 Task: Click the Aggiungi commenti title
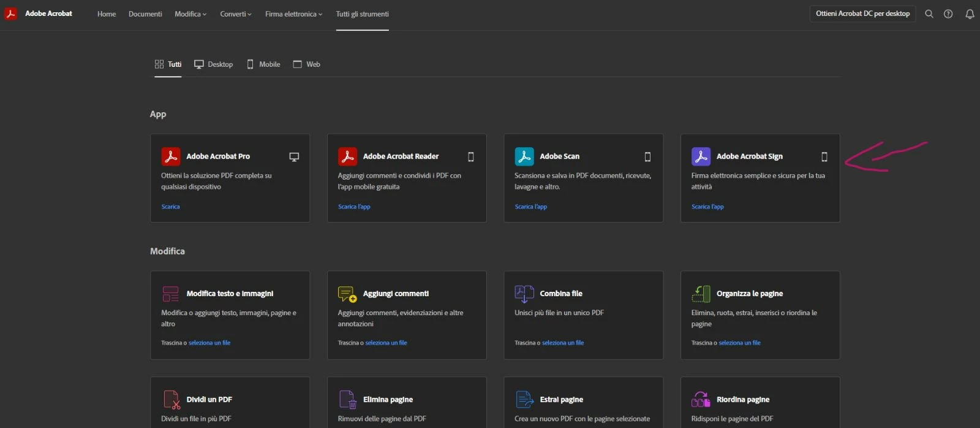(396, 294)
